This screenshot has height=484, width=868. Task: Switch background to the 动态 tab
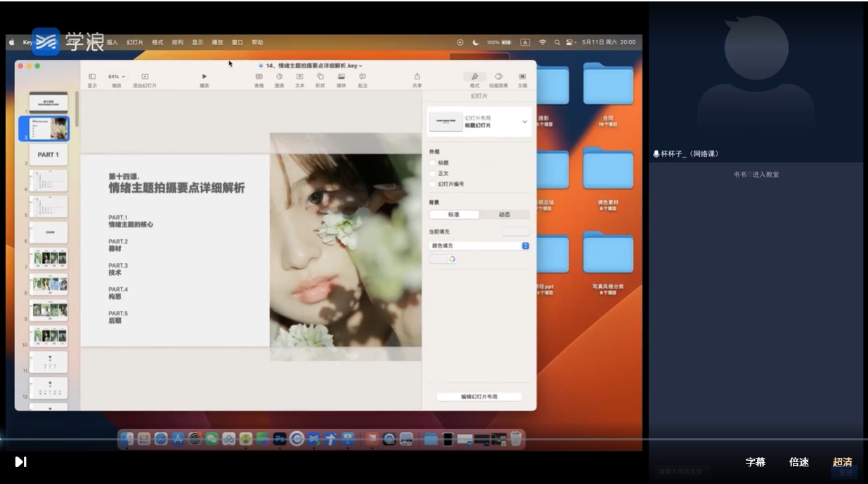(504, 215)
